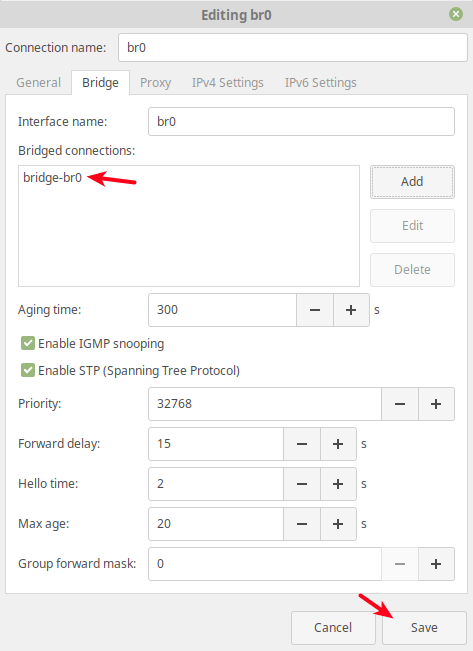Image resolution: width=473 pixels, height=651 pixels.
Task: Disable the IGMP snooping checkbox
Action: [28, 343]
